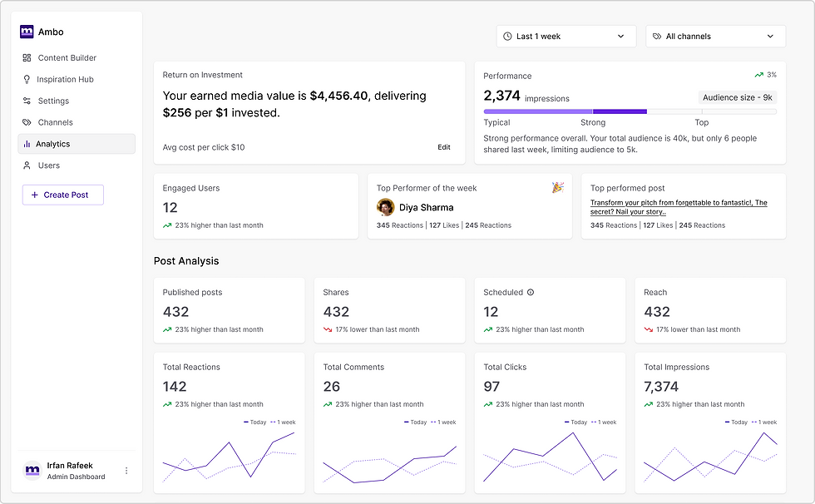Click the info icon beside Scheduled
The image size is (815, 504).
click(x=531, y=292)
